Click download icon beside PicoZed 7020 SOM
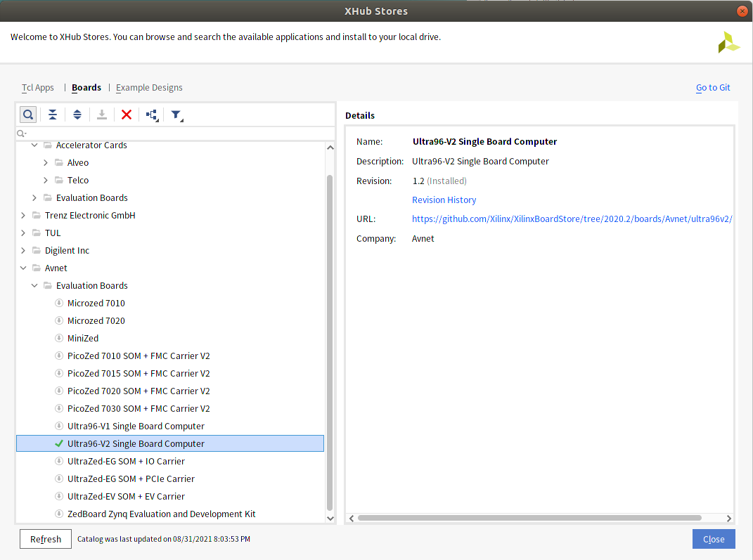The image size is (753, 560). [59, 391]
